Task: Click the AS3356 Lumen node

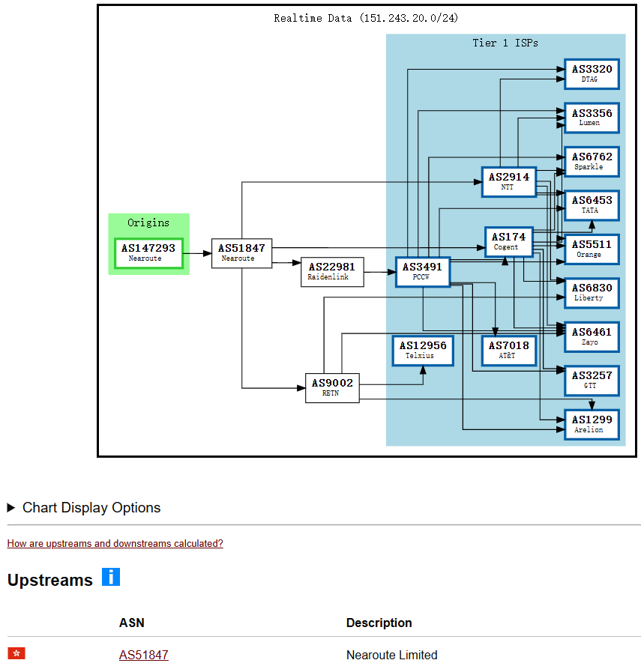Action: coord(592,118)
